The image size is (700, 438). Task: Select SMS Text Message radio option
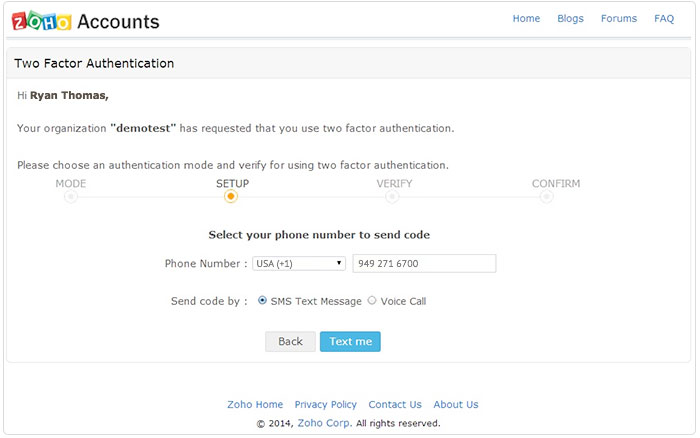262,300
